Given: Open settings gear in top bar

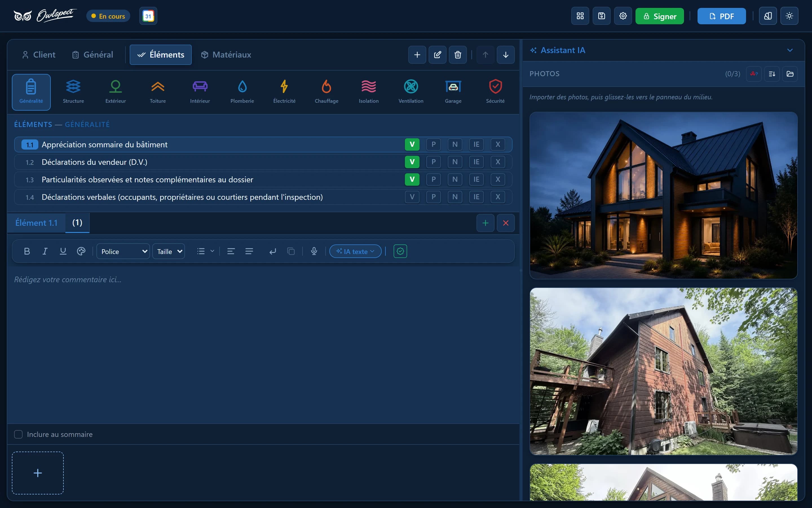Looking at the screenshot, I should 623,16.
